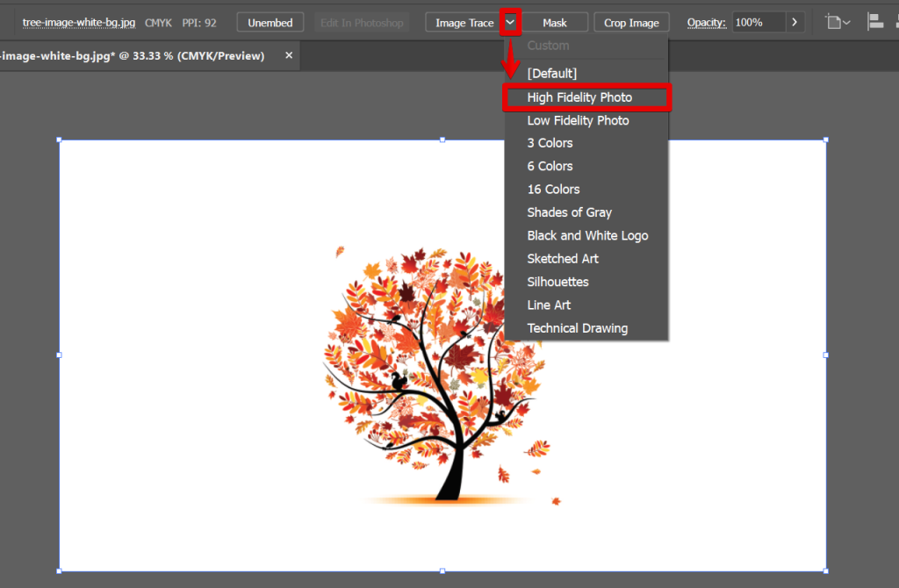Screen dimensions: 899x588
Task: Click the Mask button
Action: click(555, 21)
